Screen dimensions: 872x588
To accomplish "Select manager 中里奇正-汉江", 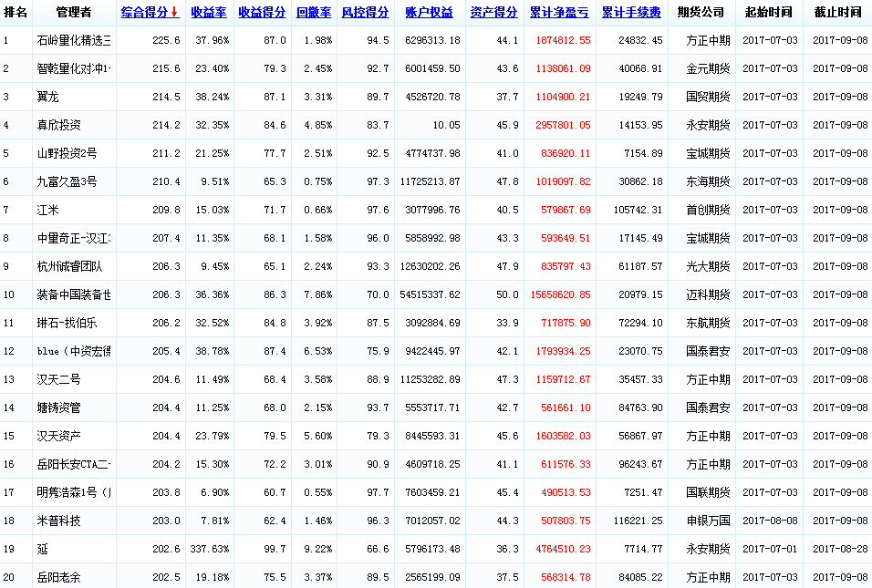I will [x=74, y=239].
